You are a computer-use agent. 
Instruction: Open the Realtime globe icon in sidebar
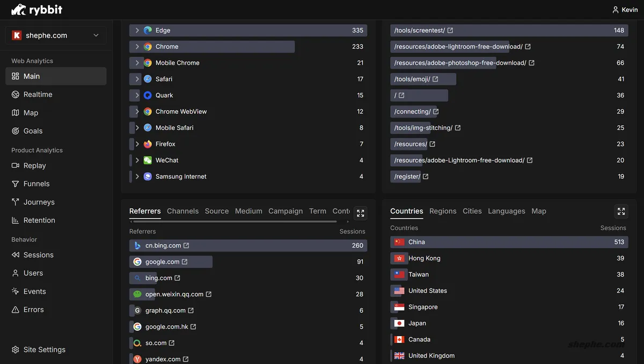click(16, 94)
